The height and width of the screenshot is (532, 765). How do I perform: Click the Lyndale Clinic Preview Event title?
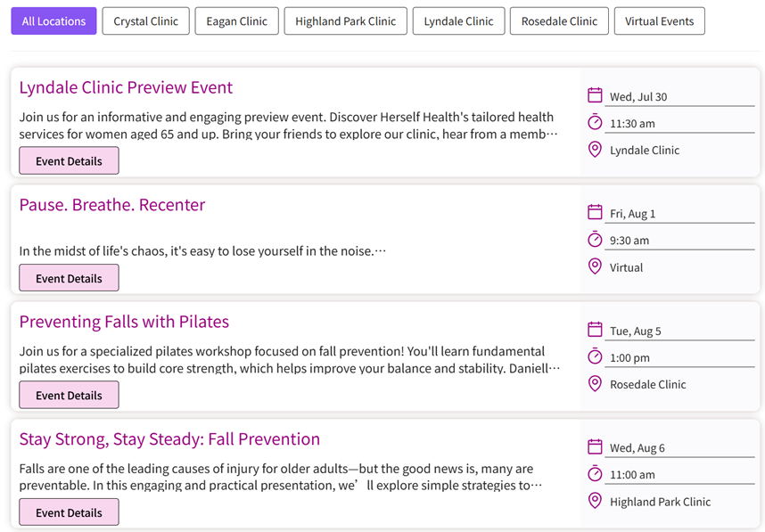[126, 87]
